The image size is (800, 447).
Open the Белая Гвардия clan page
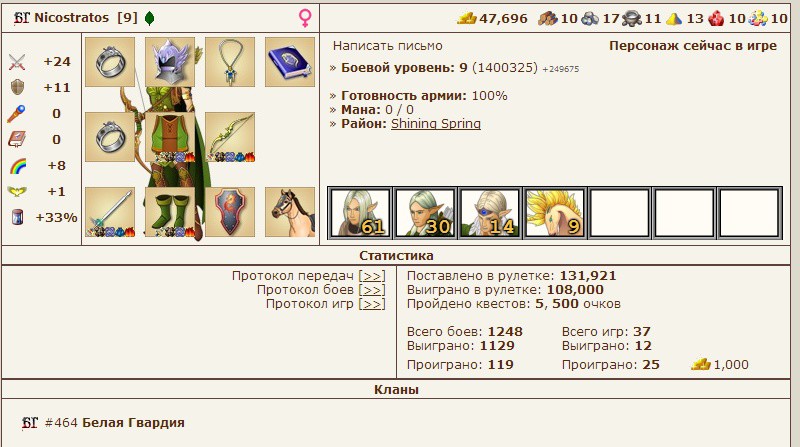[133, 423]
